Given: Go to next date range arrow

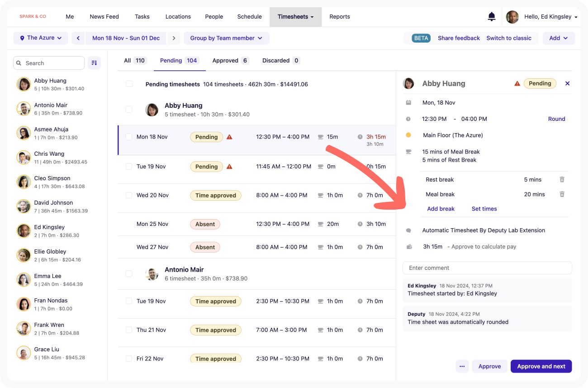Looking at the screenshot, I should pyautogui.click(x=174, y=38).
